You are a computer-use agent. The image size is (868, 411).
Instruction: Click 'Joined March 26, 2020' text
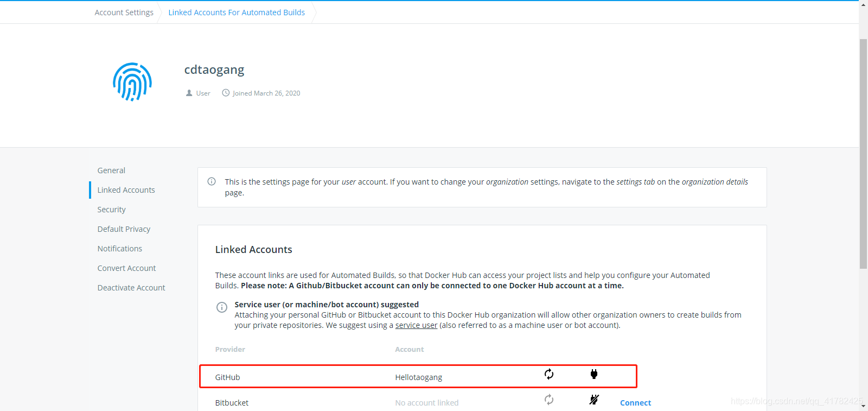(266, 93)
